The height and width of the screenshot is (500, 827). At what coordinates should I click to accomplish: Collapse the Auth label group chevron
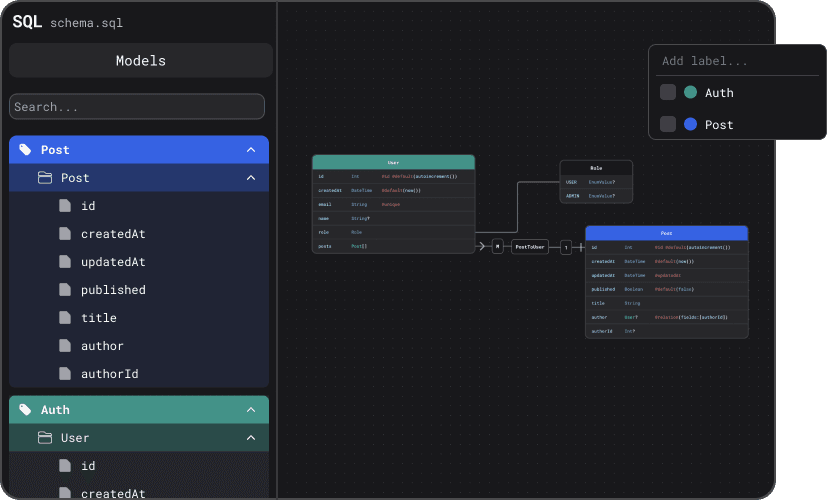[251, 410]
